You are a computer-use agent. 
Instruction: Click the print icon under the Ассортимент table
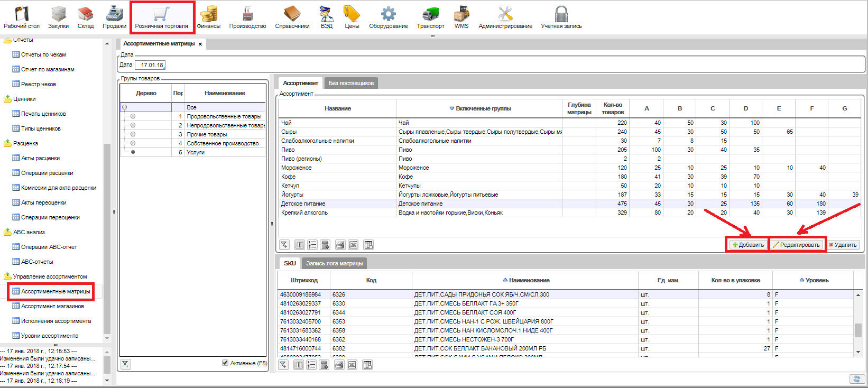pos(340,245)
